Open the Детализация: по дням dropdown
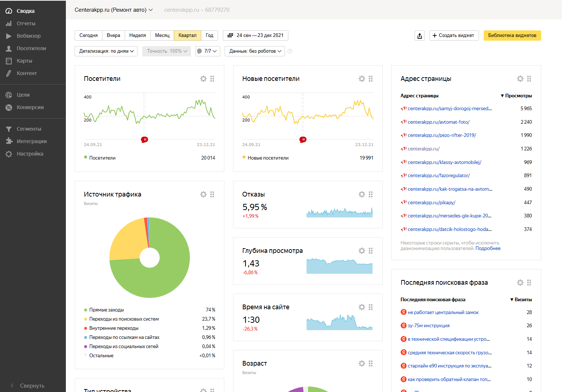562x392 pixels. [x=106, y=51]
